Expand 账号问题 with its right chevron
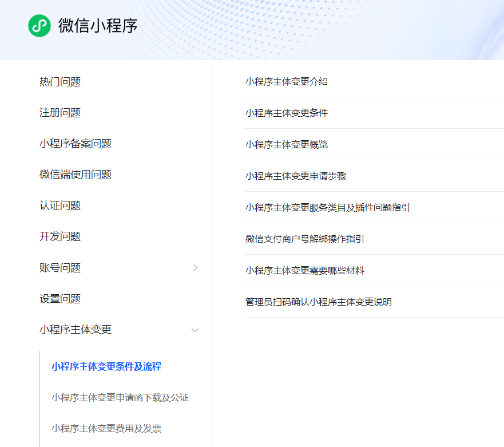Screen dimensions: 504x447 pos(195,267)
